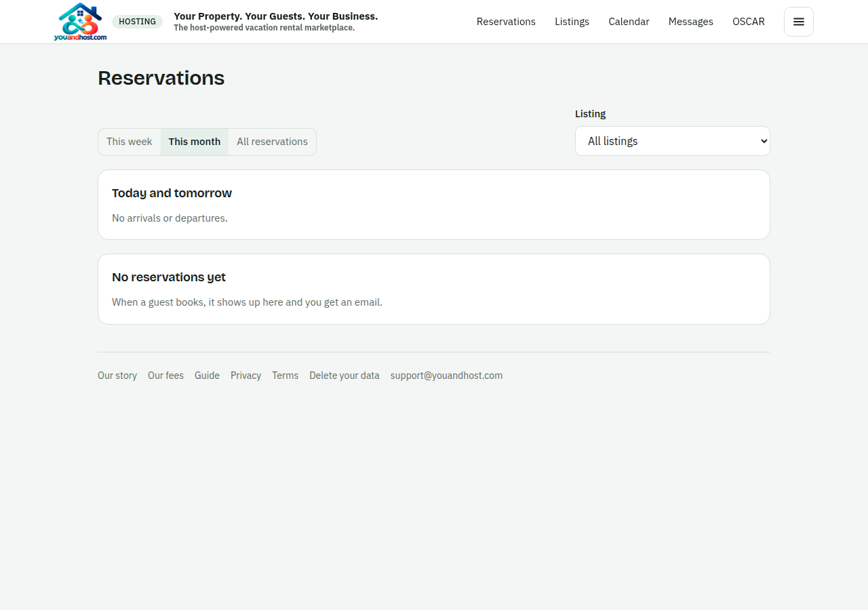The height and width of the screenshot is (610, 868).
Task: Click the youandhost.com logo
Action: tap(80, 22)
